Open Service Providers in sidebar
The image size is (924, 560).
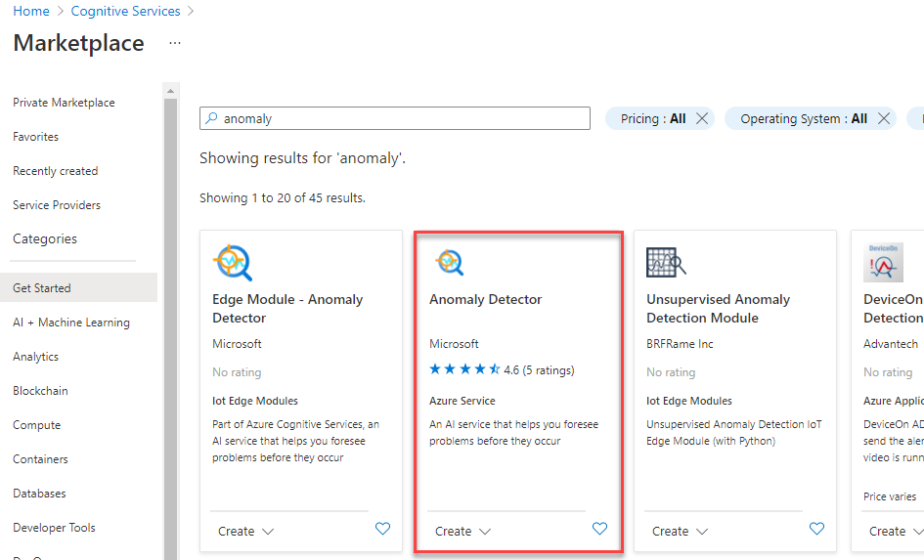click(x=57, y=205)
